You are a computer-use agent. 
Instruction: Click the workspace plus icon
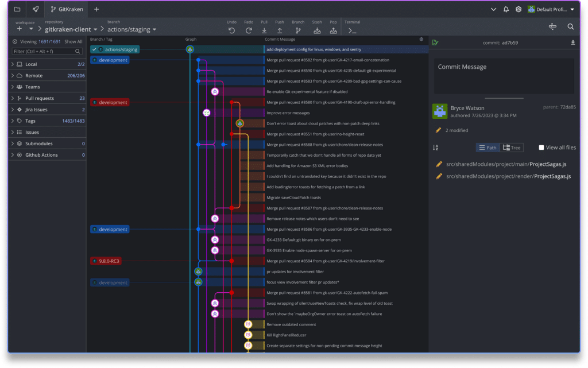tap(20, 29)
